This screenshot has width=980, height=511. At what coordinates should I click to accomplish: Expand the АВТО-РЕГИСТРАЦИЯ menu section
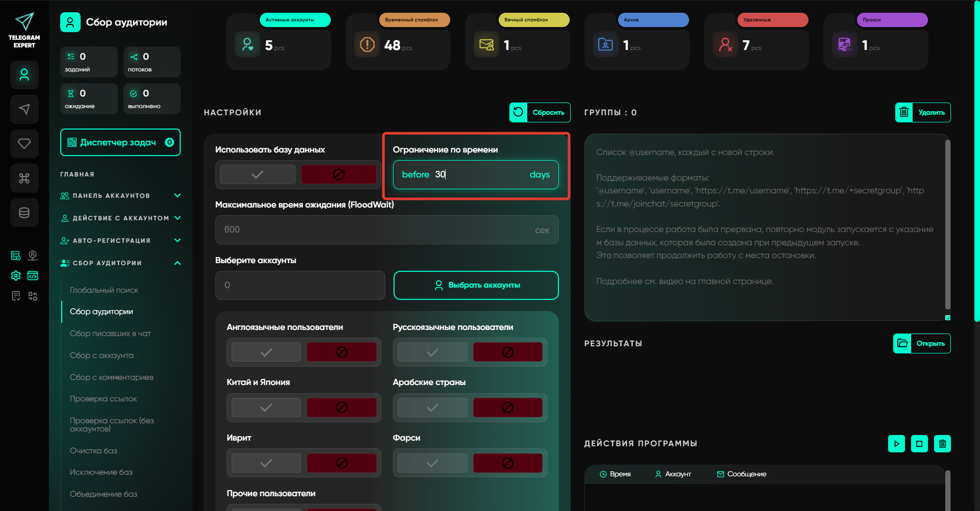tap(120, 241)
